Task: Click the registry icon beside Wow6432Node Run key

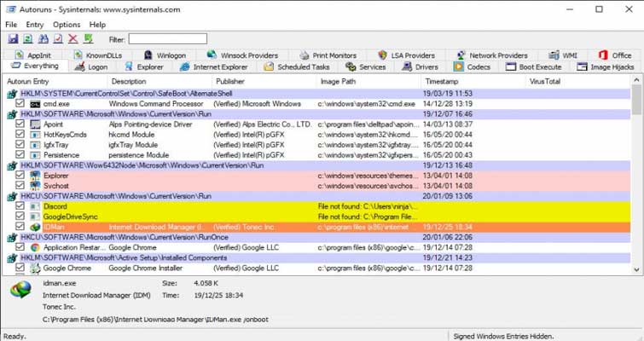Action: point(12,165)
